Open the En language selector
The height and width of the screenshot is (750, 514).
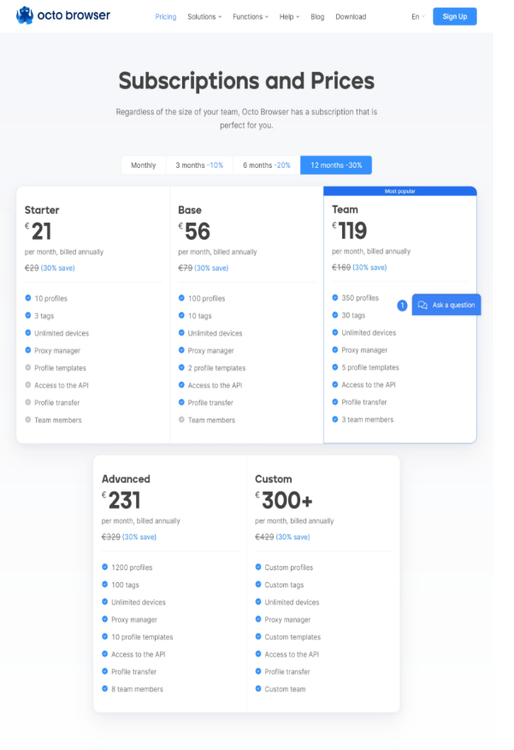417,17
